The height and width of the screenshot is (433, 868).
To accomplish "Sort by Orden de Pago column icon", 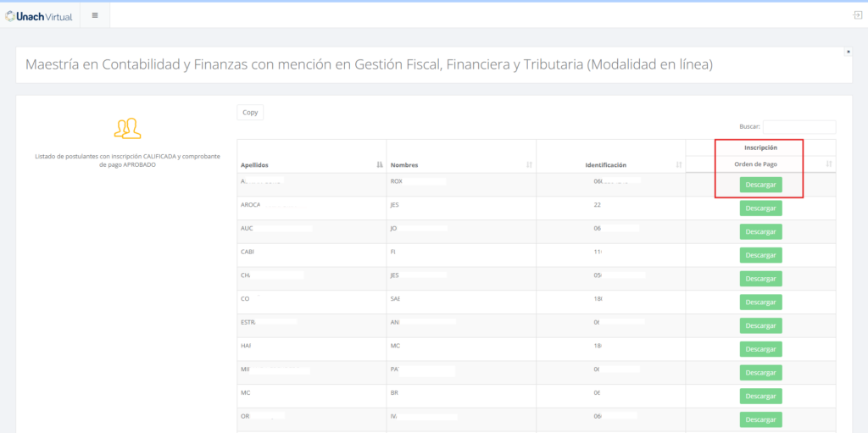I will tap(828, 164).
